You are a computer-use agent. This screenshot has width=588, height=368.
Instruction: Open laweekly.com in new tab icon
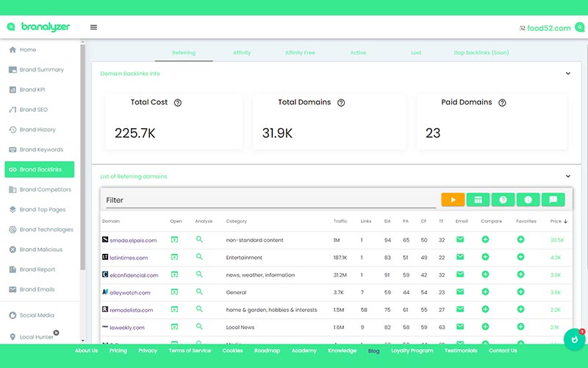click(174, 327)
